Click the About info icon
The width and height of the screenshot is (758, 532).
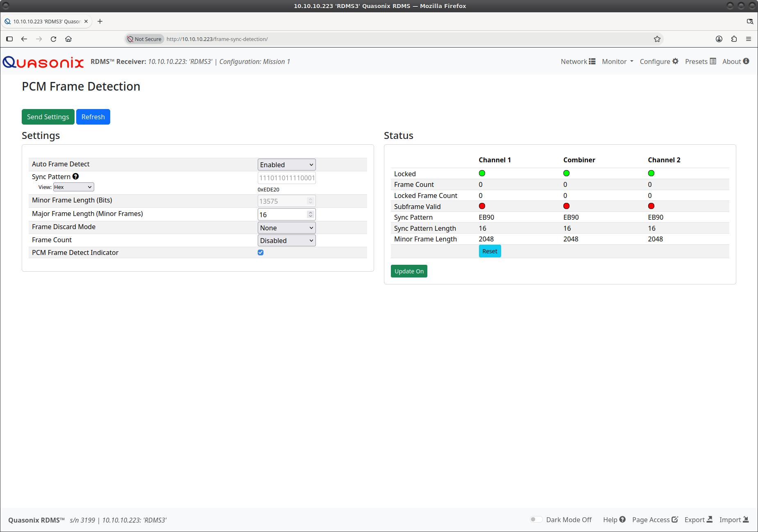746,61
